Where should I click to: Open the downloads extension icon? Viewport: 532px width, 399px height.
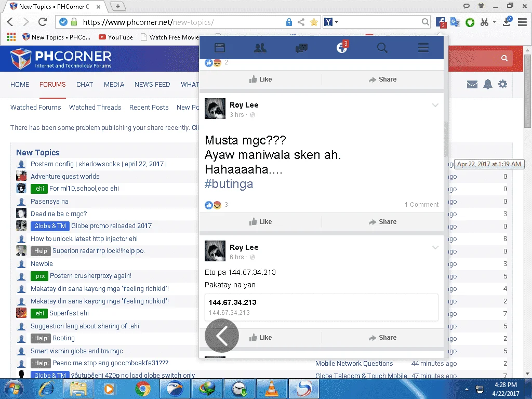[507, 22]
